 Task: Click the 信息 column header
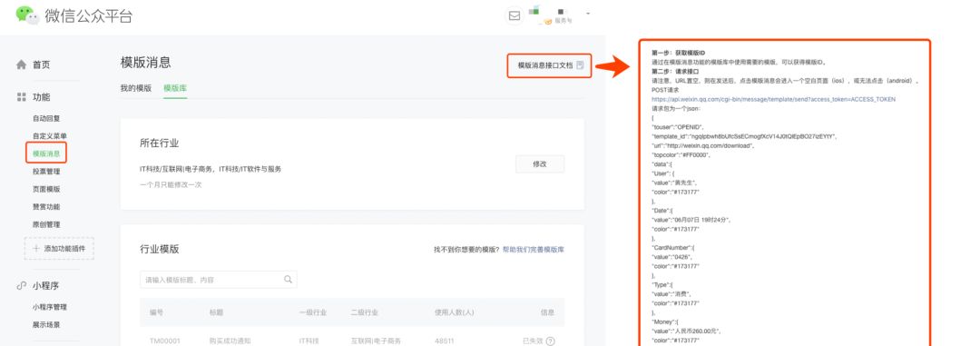(547, 312)
